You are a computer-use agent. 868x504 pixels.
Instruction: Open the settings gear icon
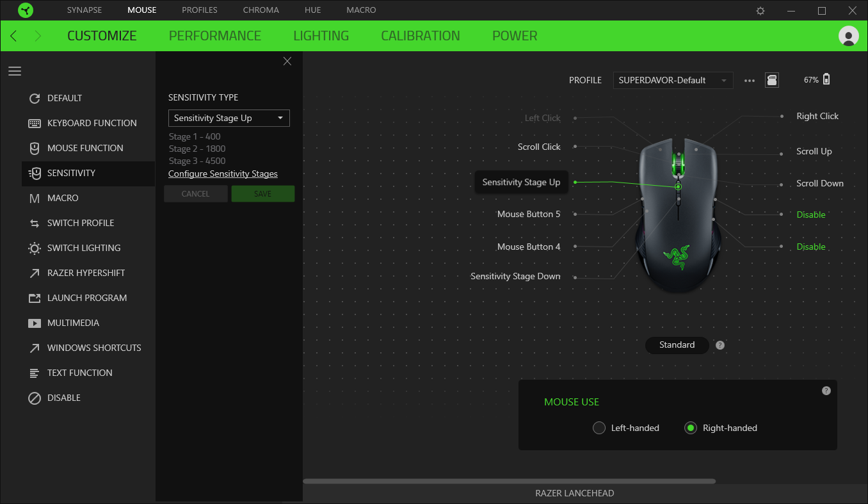[x=760, y=11]
